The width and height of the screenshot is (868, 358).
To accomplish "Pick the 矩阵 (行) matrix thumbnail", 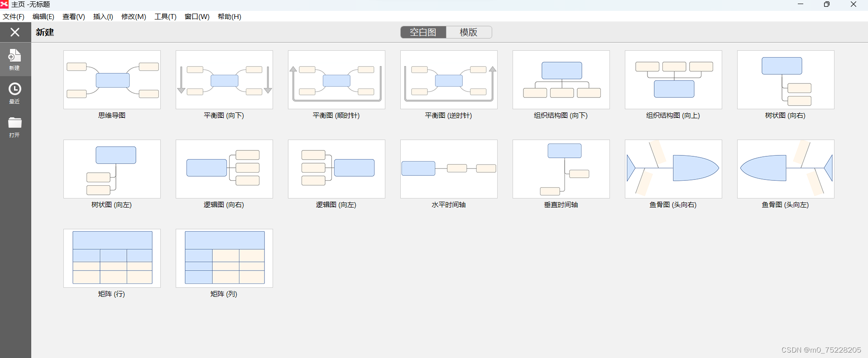I will 112,258.
